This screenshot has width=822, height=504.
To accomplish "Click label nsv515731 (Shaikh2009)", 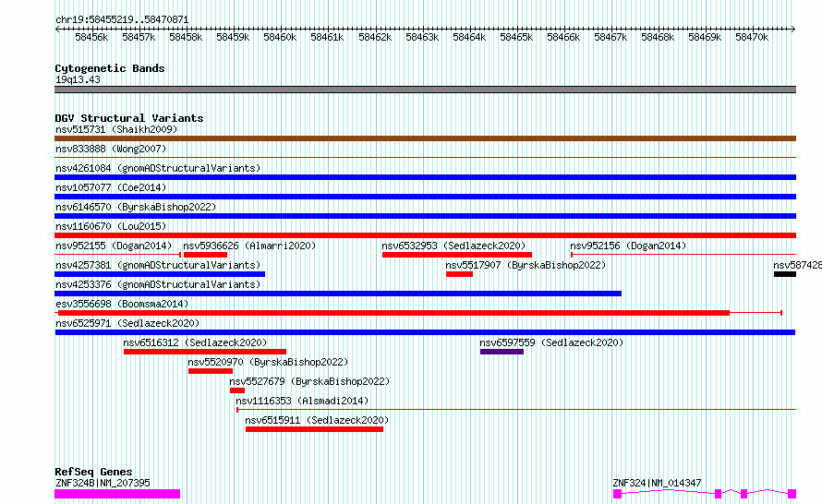I will click(116, 129).
